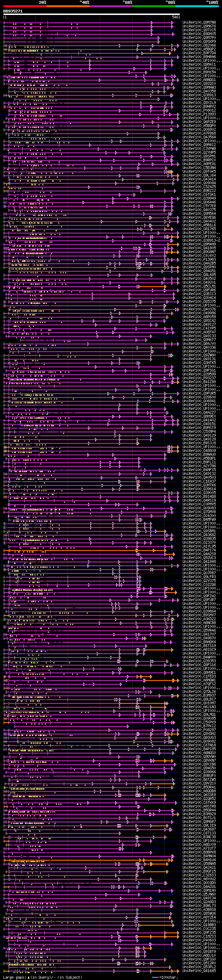222x980 pixels.
Task: Open hit UniRef100_Q9T0I5
Action: tap(199, 30)
